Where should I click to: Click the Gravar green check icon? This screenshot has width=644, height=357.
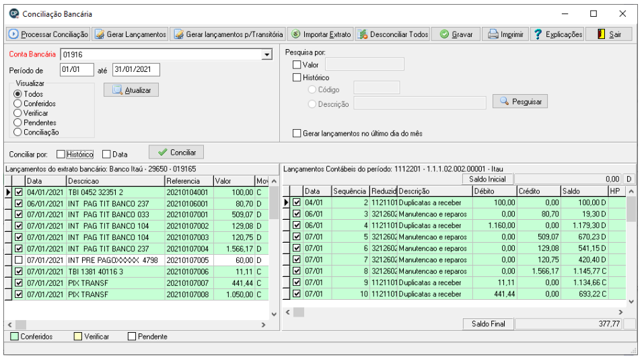444,34
